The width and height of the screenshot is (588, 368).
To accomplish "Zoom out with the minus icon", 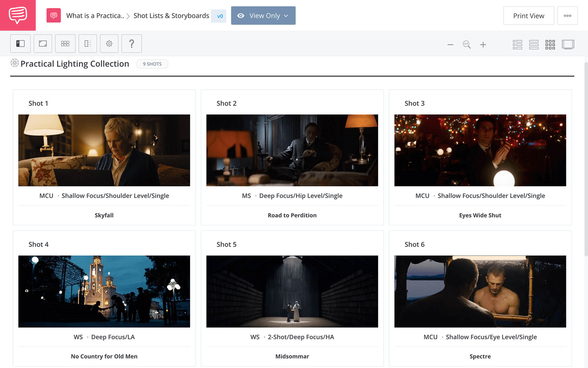I will [x=450, y=45].
